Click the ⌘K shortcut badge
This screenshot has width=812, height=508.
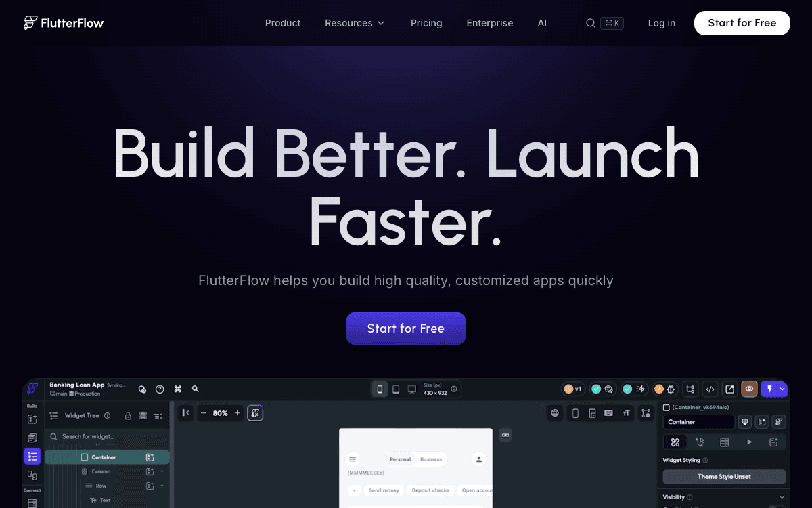pyautogui.click(x=612, y=23)
